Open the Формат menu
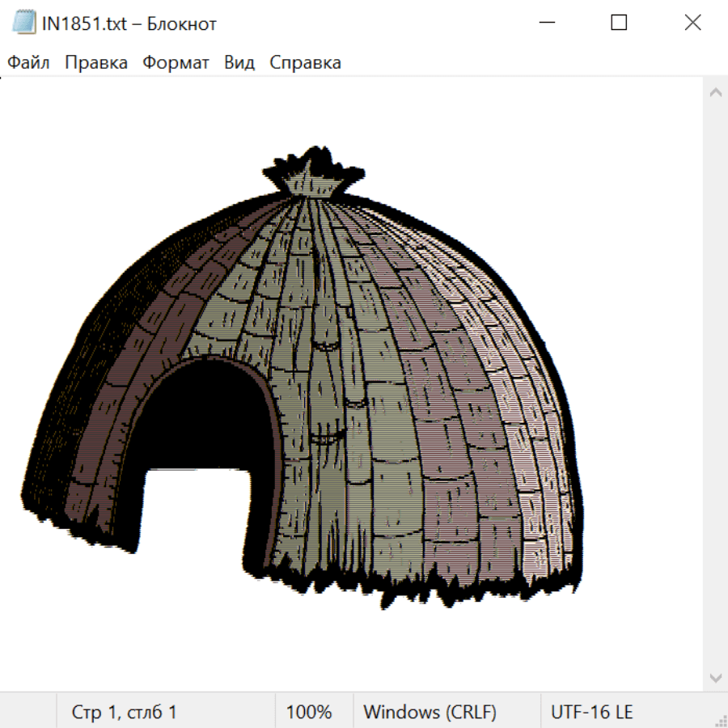The height and width of the screenshot is (728, 728). pos(176,63)
